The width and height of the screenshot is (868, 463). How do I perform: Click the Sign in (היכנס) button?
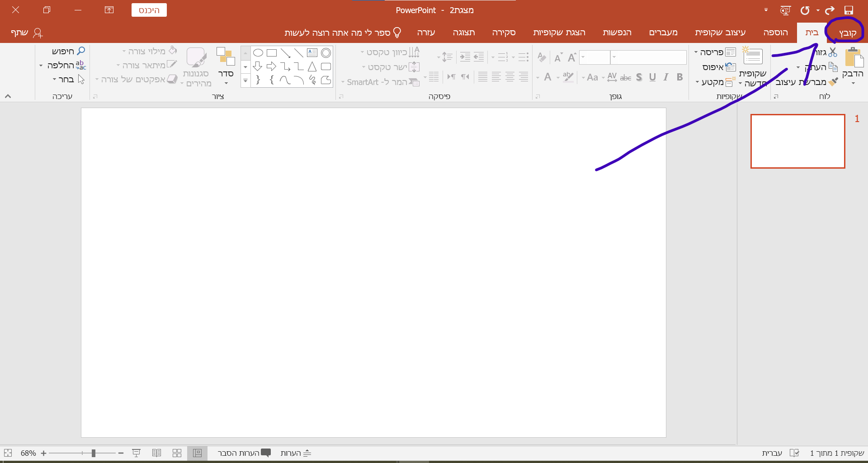pos(149,10)
